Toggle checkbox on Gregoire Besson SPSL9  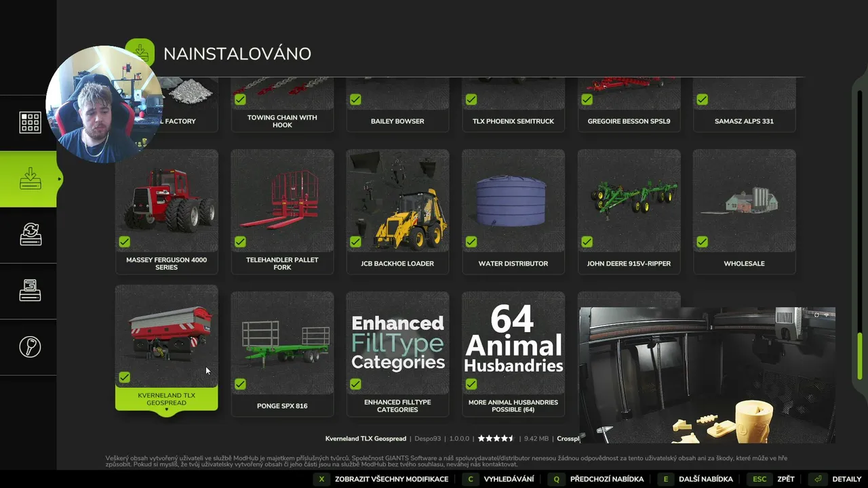point(587,100)
